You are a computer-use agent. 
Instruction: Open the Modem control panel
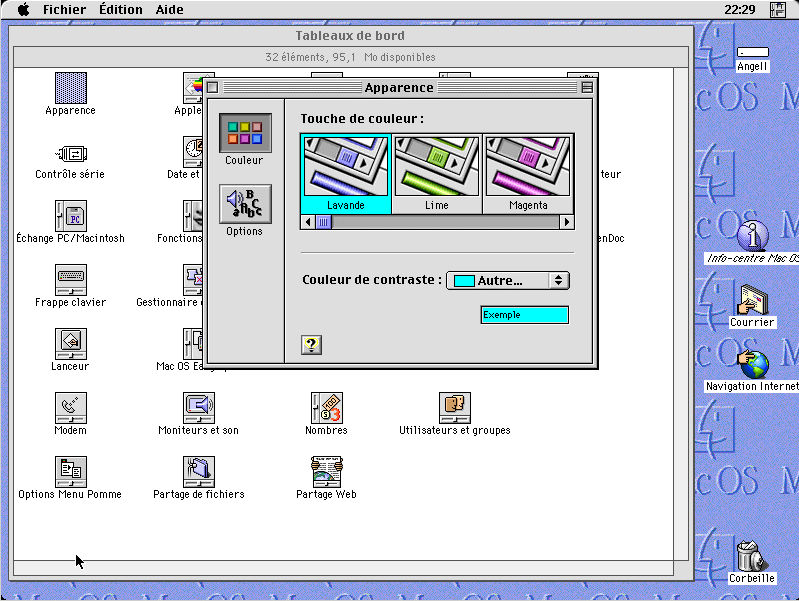[x=70, y=408]
